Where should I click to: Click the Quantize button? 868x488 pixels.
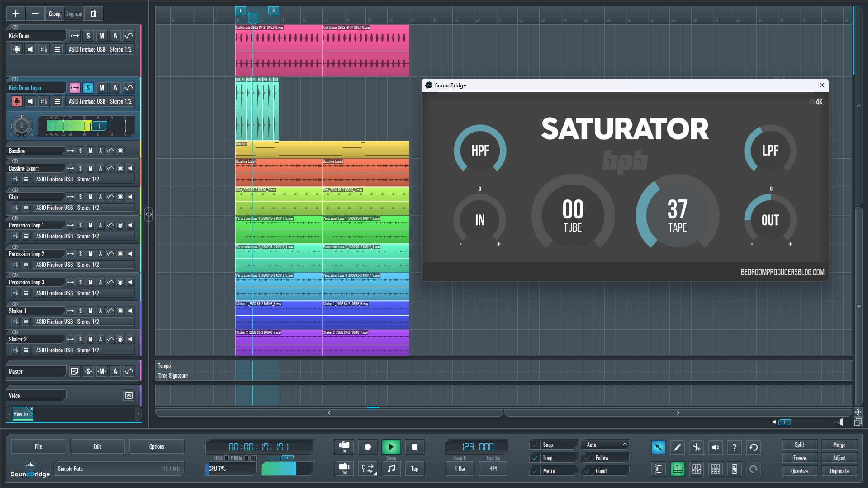click(x=799, y=471)
